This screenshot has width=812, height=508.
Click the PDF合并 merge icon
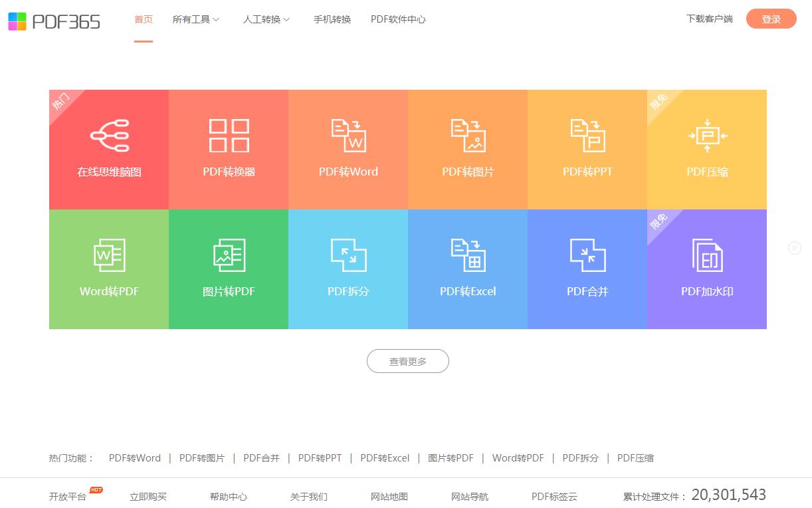pyautogui.click(x=587, y=255)
